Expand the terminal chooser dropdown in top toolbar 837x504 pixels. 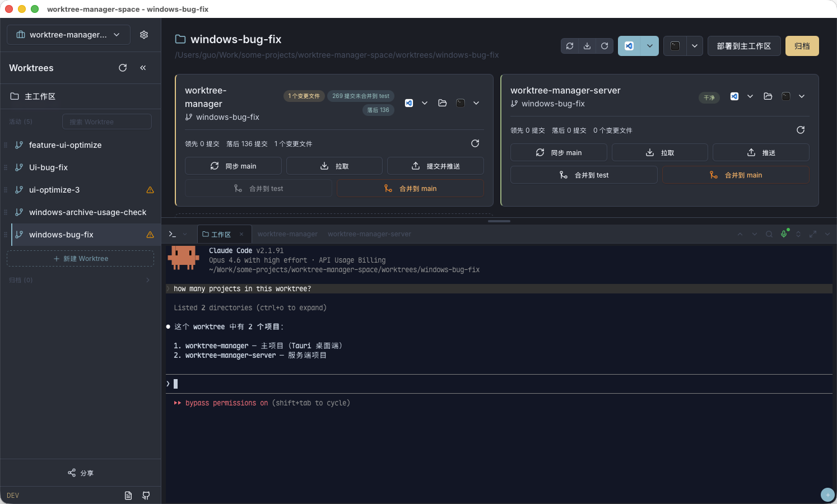[695, 46]
